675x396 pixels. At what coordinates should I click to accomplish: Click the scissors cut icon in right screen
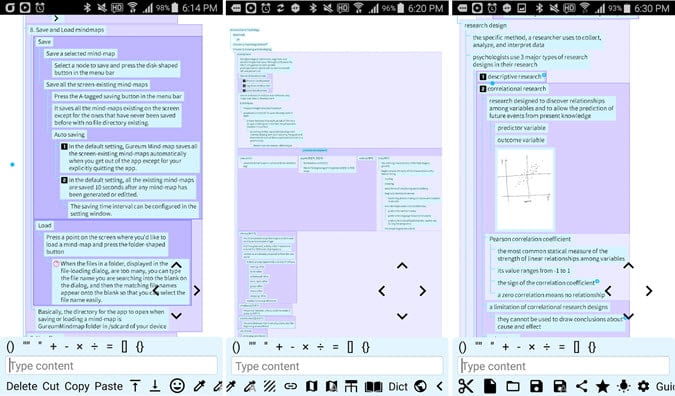tap(466, 386)
